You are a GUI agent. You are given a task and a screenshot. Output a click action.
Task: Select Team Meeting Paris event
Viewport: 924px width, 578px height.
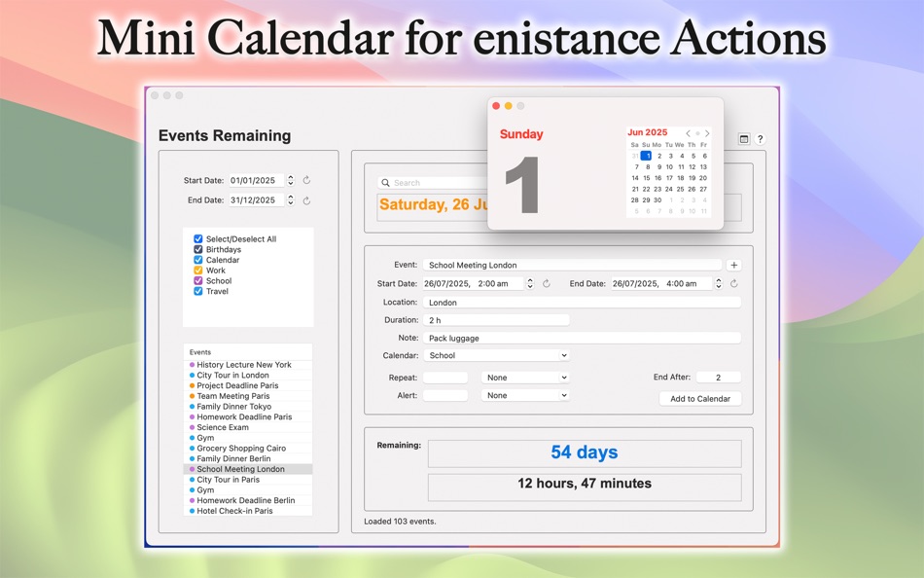click(248, 396)
